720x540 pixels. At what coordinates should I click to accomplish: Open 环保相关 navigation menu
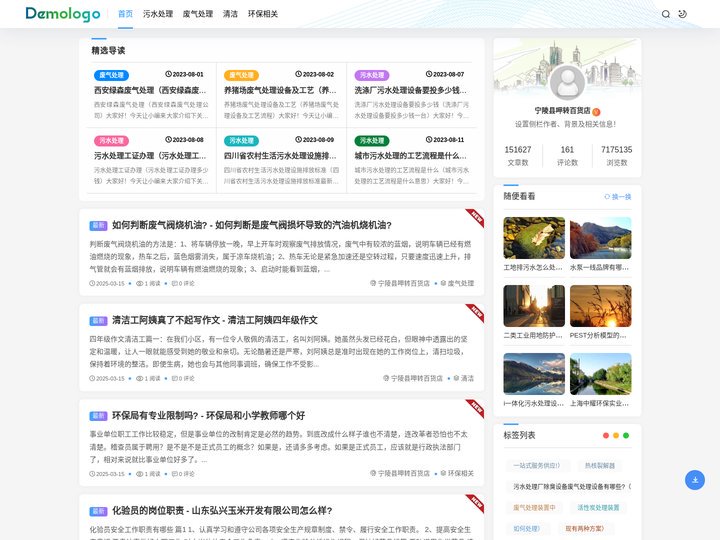point(263,14)
